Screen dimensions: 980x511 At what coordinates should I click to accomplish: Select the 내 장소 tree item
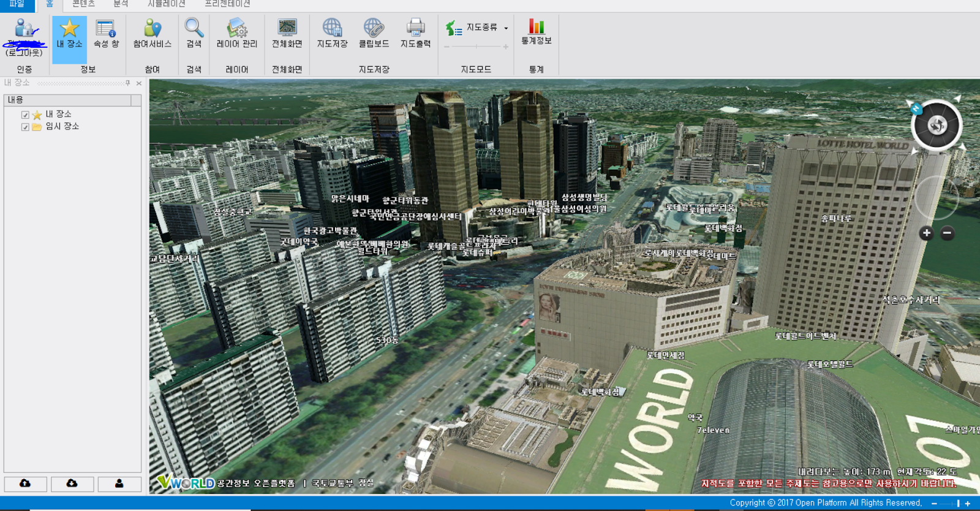(x=59, y=115)
